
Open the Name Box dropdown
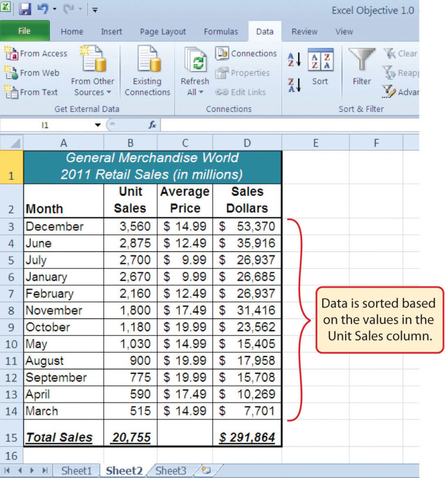click(97, 125)
